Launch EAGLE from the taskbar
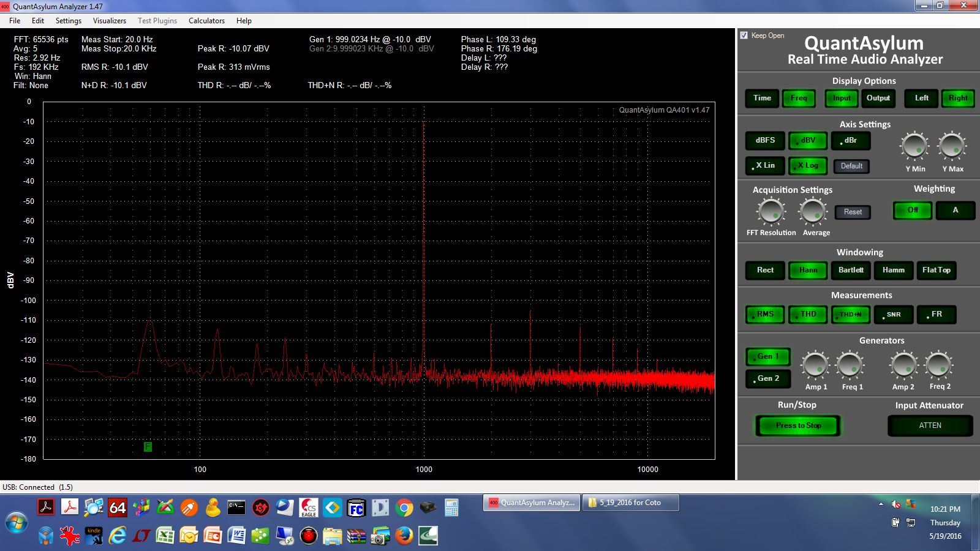The width and height of the screenshot is (980, 551). click(308, 508)
